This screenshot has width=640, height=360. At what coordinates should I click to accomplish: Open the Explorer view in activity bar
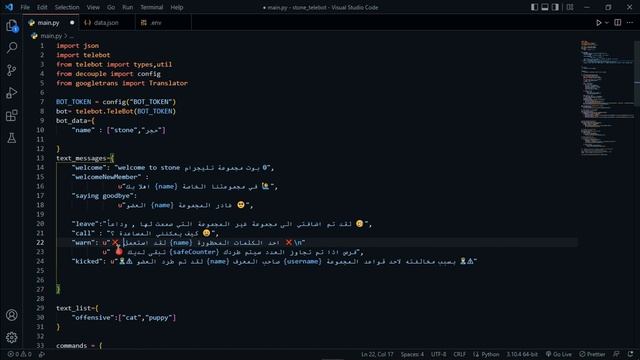pyautogui.click(x=11, y=25)
